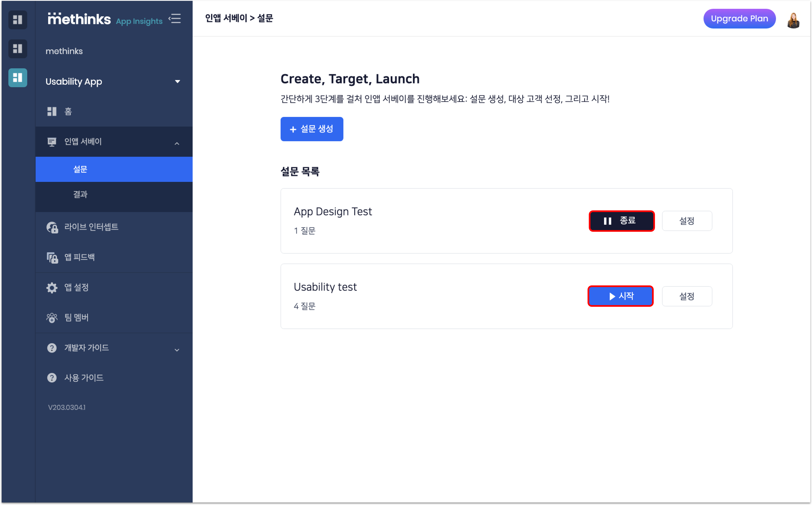812x505 pixels.
Task: Click the user profile avatar
Action: (x=793, y=20)
